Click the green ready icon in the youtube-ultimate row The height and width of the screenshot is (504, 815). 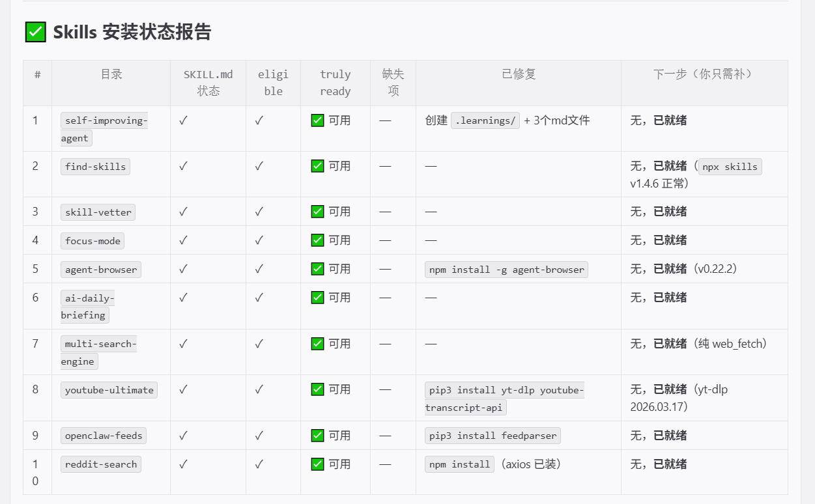pos(317,389)
